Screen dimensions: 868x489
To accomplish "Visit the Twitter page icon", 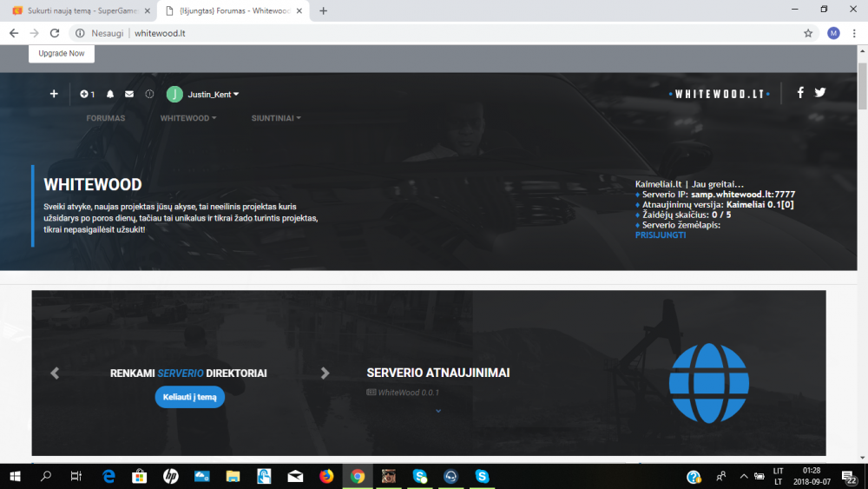I will pos(820,92).
